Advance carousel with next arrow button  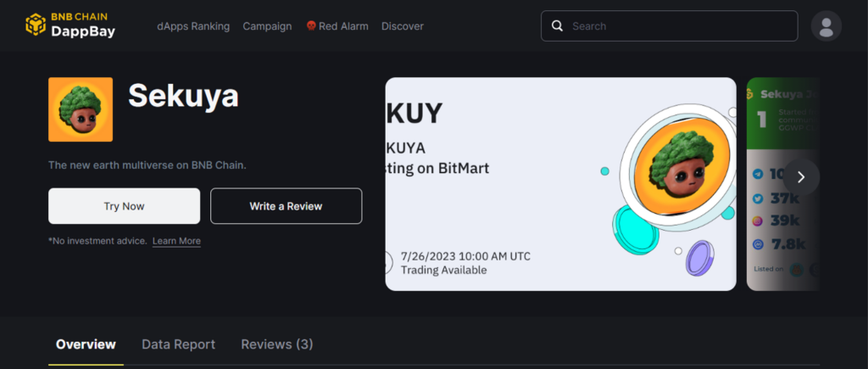pos(801,176)
